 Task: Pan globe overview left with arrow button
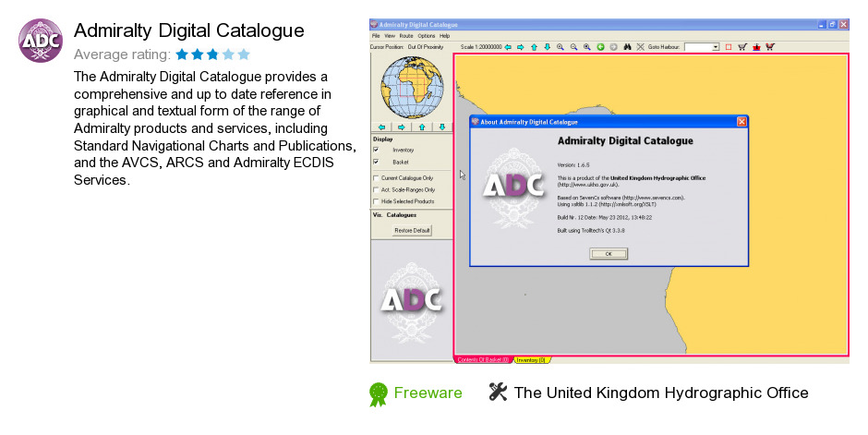pyautogui.click(x=382, y=127)
